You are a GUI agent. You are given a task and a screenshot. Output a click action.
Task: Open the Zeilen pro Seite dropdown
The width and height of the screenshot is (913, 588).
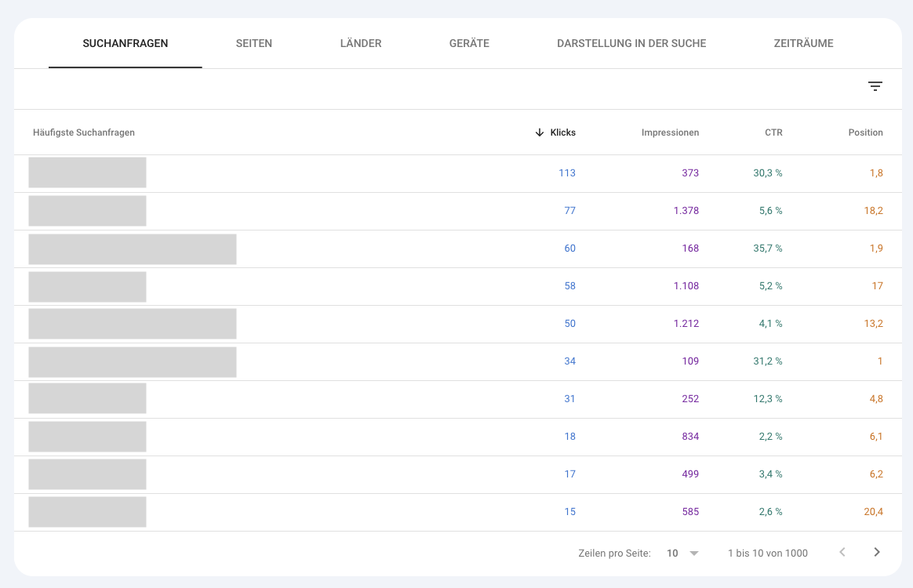tap(678, 553)
